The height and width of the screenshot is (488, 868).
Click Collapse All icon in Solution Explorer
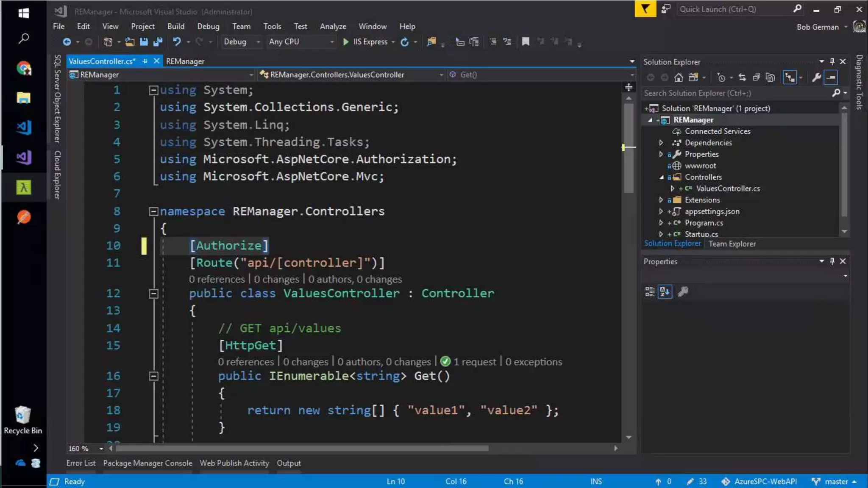coord(756,78)
